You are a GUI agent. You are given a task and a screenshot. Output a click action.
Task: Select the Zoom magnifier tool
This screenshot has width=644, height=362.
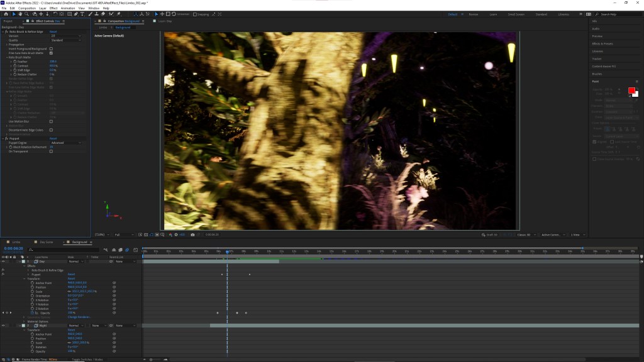[27, 14]
